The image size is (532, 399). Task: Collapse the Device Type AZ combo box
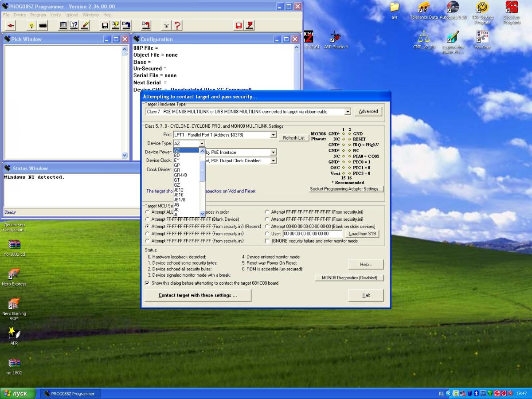click(202, 143)
